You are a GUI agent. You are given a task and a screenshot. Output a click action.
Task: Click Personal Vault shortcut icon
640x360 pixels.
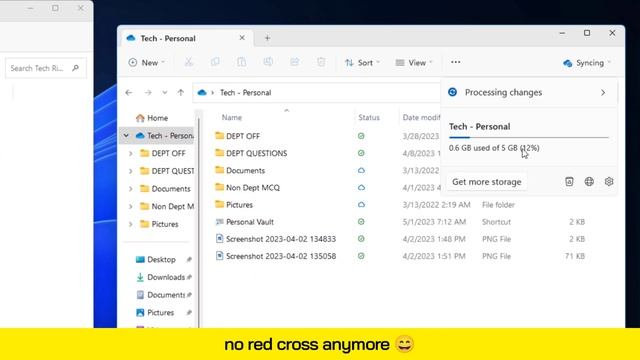(x=220, y=222)
